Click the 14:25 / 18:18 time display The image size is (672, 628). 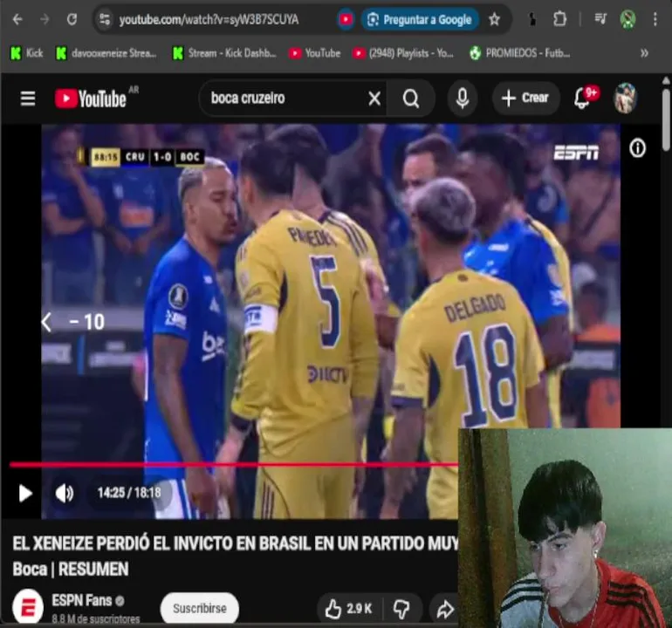(x=129, y=493)
